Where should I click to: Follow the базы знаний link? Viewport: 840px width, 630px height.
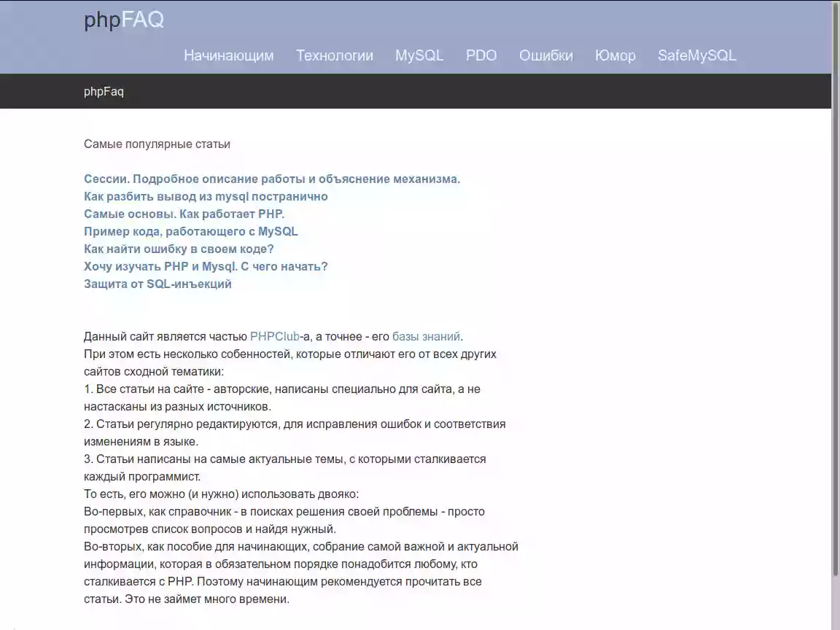point(427,336)
